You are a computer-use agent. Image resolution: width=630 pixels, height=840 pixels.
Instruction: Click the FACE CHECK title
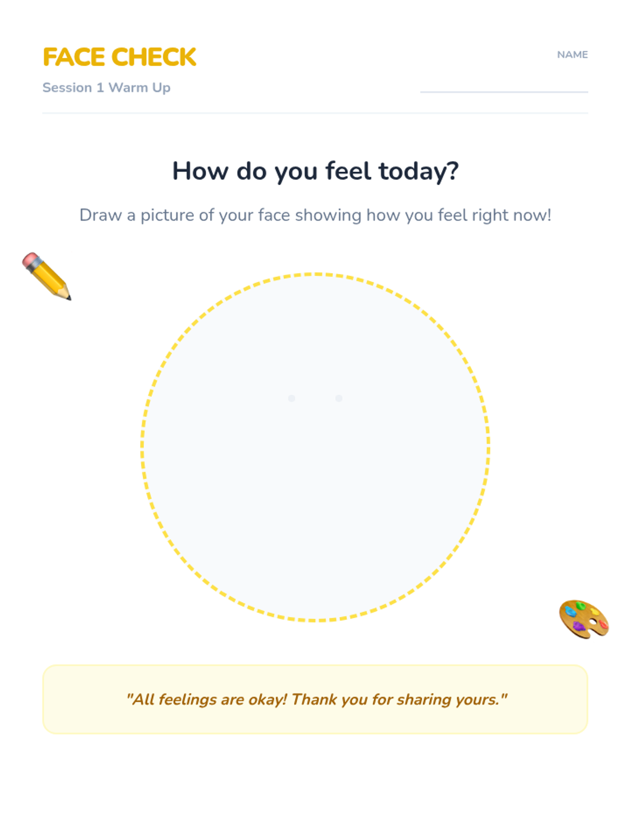point(120,57)
